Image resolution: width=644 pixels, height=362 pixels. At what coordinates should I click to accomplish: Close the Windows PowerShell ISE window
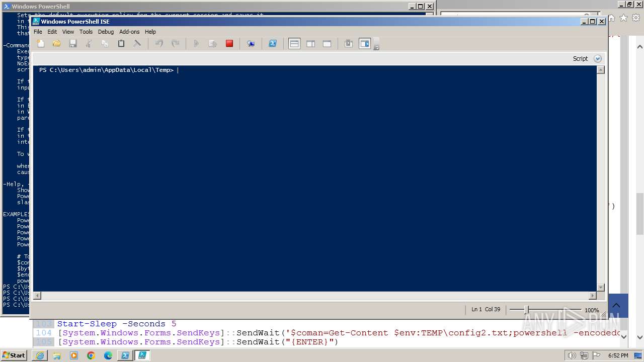click(x=601, y=22)
